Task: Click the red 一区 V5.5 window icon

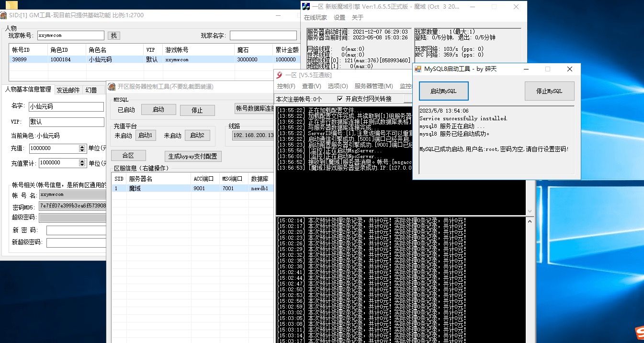Action: [280, 75]
